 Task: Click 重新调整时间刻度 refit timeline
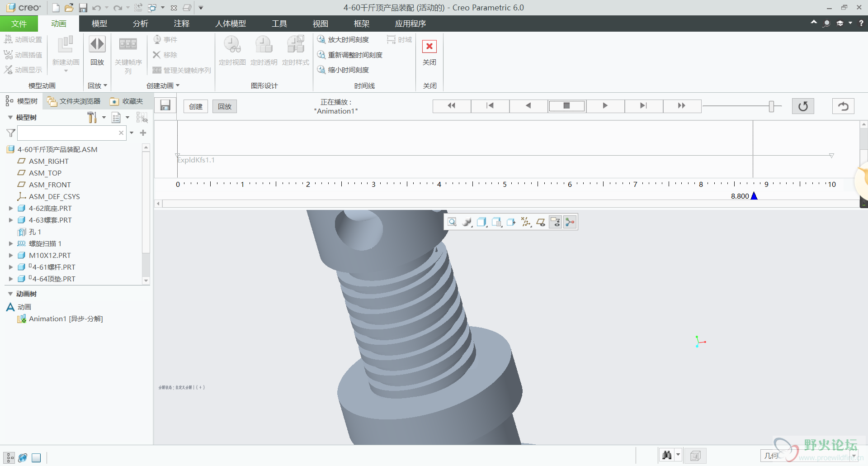point(350,55)
